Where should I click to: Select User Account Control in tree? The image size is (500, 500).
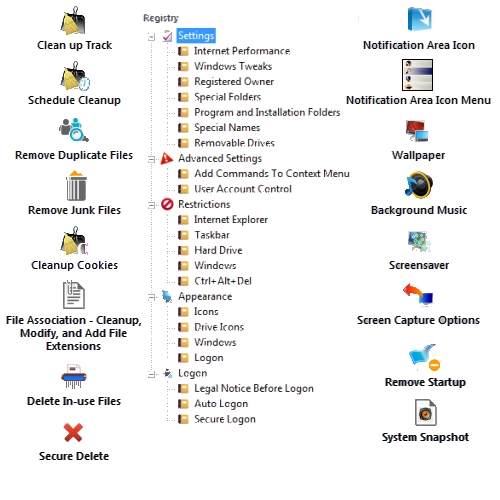point(243,189)
